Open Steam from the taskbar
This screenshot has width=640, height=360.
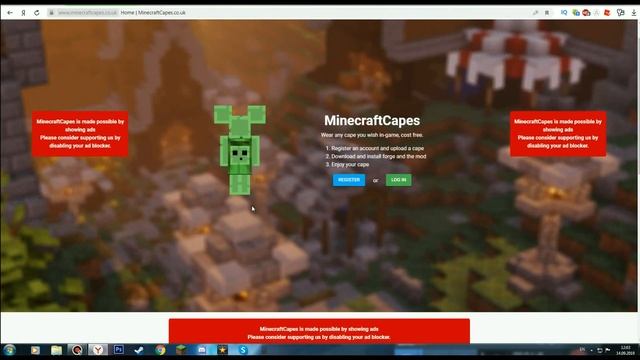click(x=139, y=350)
